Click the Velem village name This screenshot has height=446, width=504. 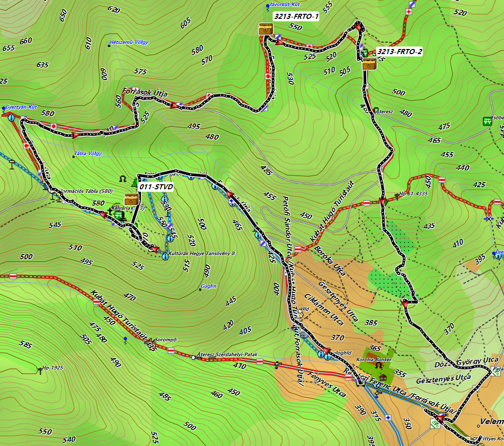pyautogui.click(x=492, y=422)
